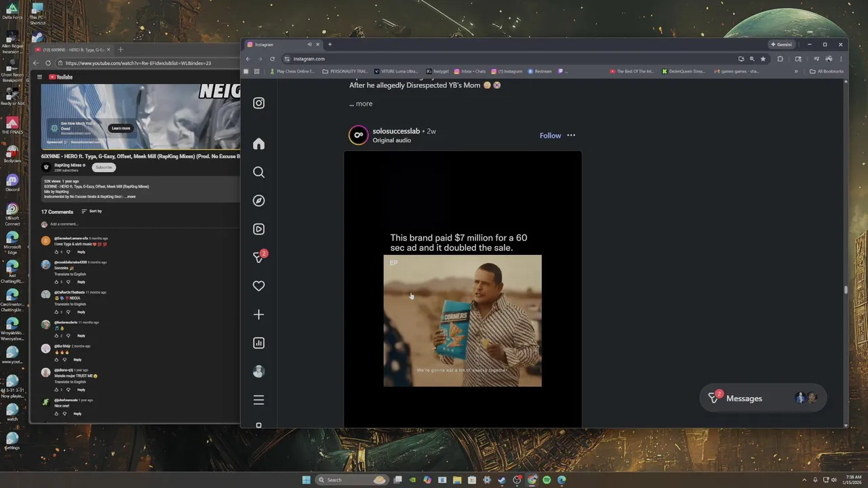The height and width of the screenshot is (488, 868).
Task: Select the Instagram browser tab
Action: click(x=283, y=45)
